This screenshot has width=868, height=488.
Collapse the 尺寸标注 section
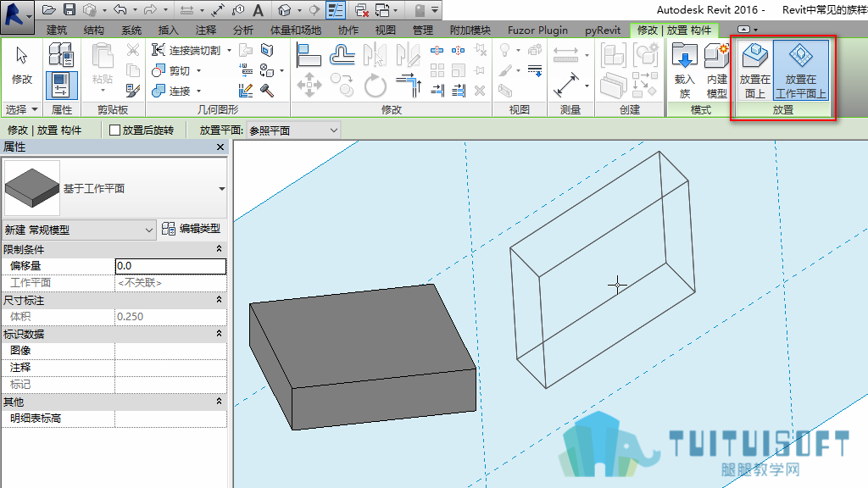pyautogui.click(x=220, y=300)
